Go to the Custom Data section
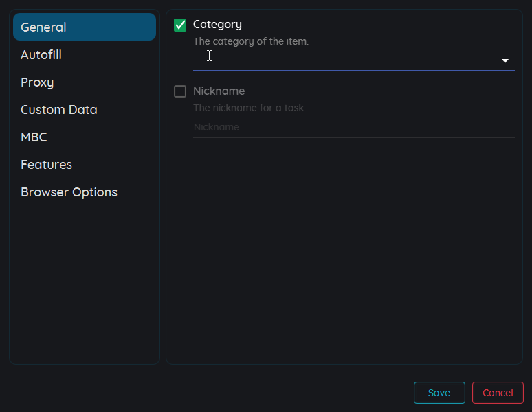The width and height of the screenshot is (532, 412). point(84,109)
